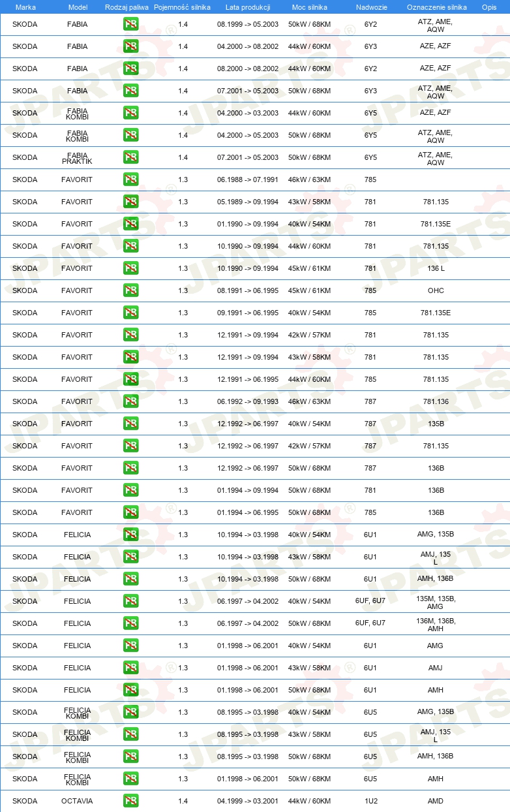Click the 08.1991 -> 06.1995 production years
510x812 pixels.
(248, 290)
